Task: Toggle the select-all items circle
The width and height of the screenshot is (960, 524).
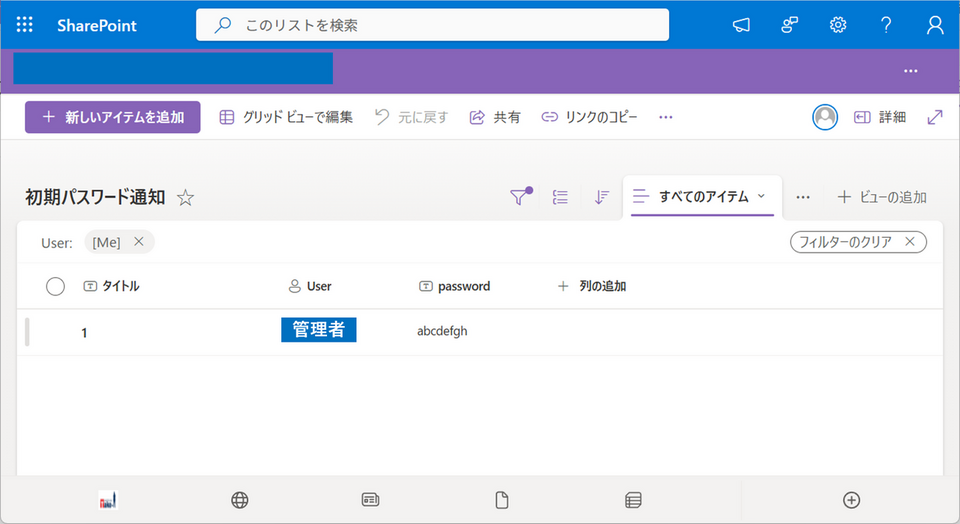Action: (55, 286)
